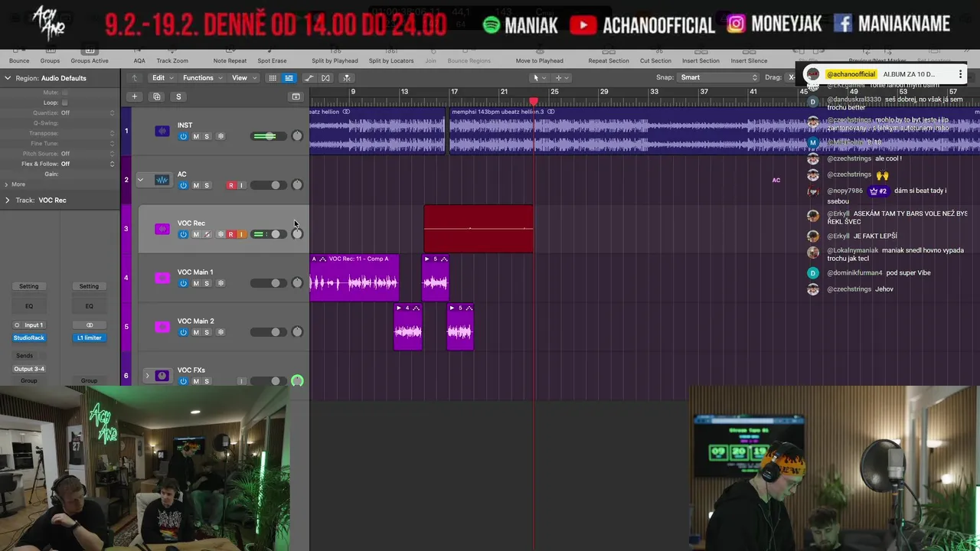Viewport: 980px width, 551px height.
Task: Toggle record enable on AC track
Action: pyautogui.click(x=230, y=185)
